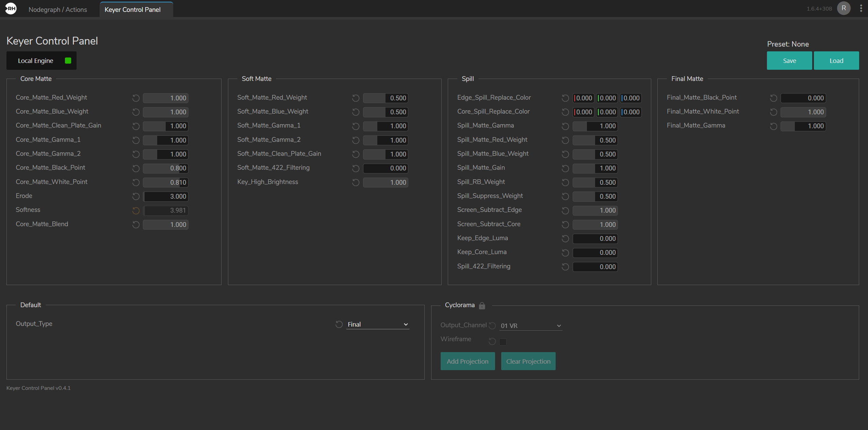Open the Output_Channel dropdown showing 01 VR
Viewport: 868px width, 430px height.
[530, 326]
